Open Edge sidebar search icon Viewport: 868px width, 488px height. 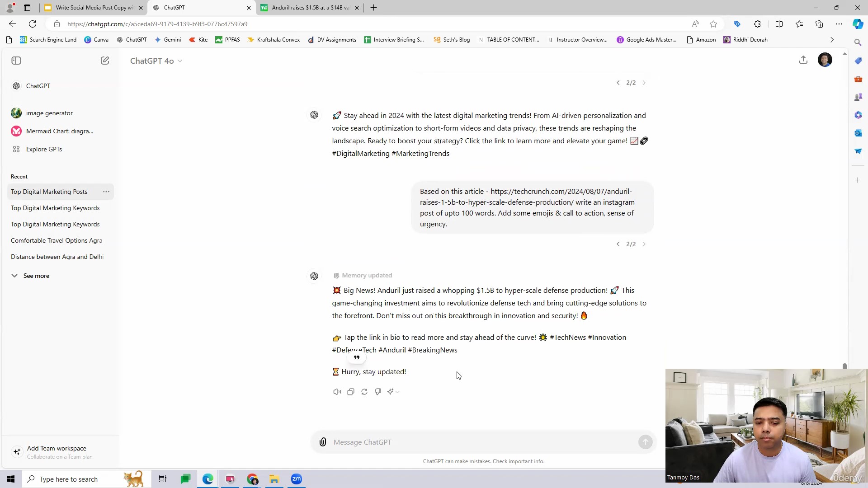pyautogui.click(x=858, y=42)
